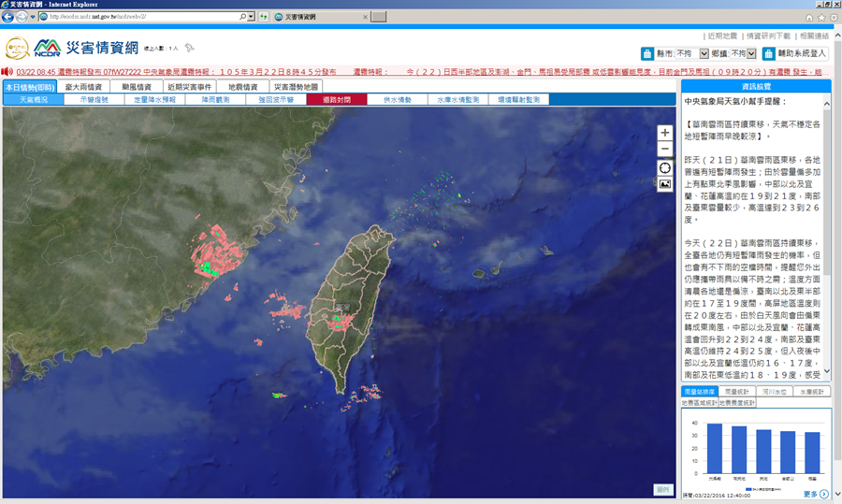
Task: Select the 水庫水情監測 sub-tab
Action: tap(458, 100)
